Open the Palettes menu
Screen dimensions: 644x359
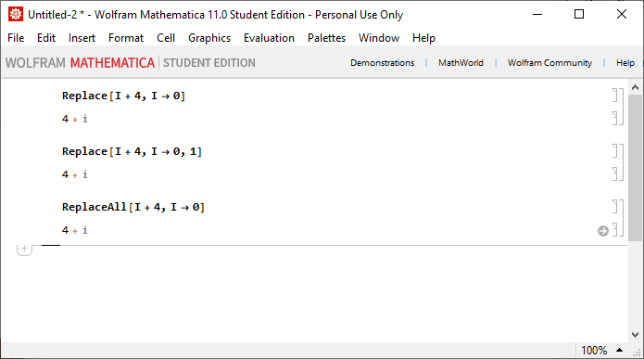tap(326, 38)
